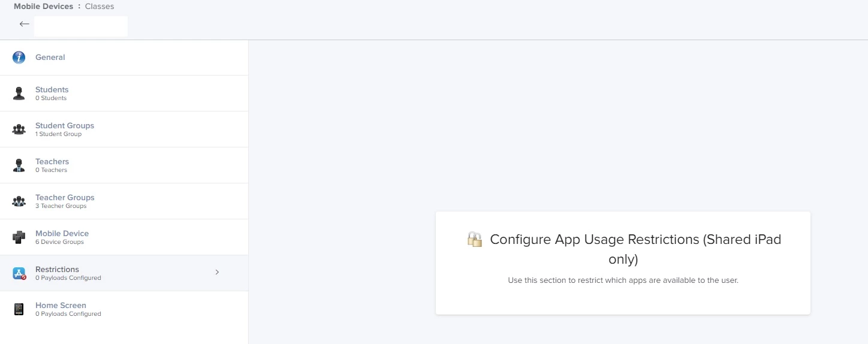
Task: Click the Configure App Usage Restrictions heading
Action: pyautogui.click(x=635, y=249)
